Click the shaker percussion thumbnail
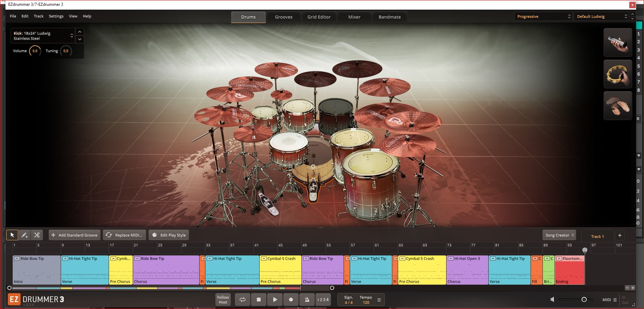Viewport: 644px width, 309px height. pyautogui.click(x=618, y=43)
